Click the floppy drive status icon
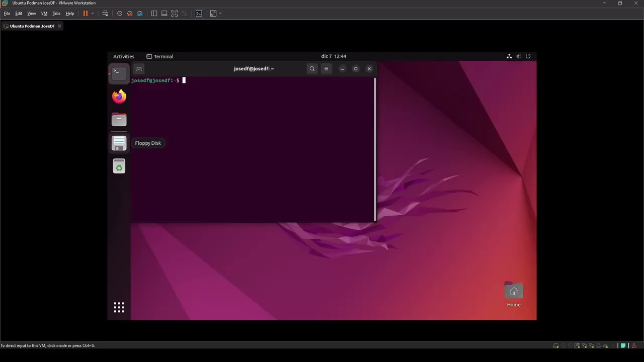Viewport: 644px width, 362px height. point(578,346)
